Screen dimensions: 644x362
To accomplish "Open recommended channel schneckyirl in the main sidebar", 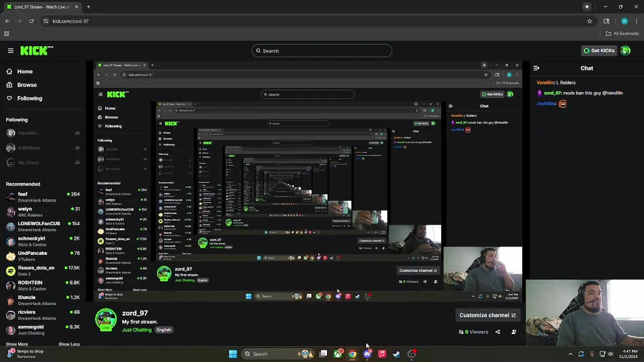I will pos(43,241).
